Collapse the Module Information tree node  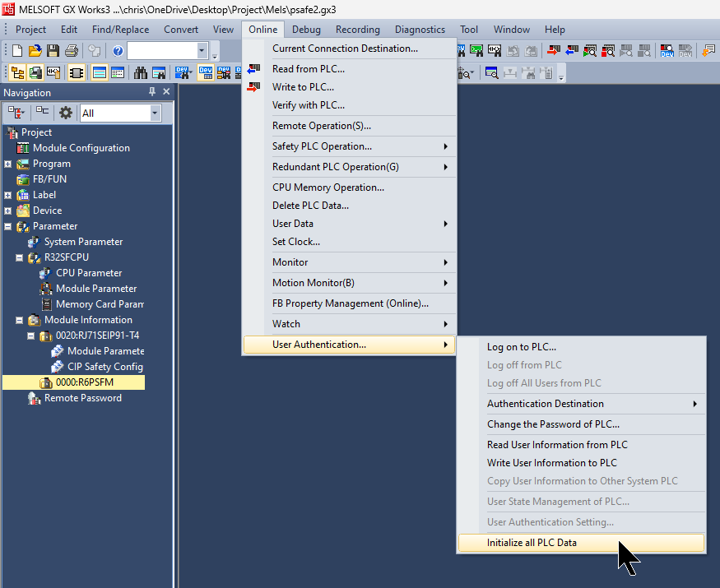(20, 320)
